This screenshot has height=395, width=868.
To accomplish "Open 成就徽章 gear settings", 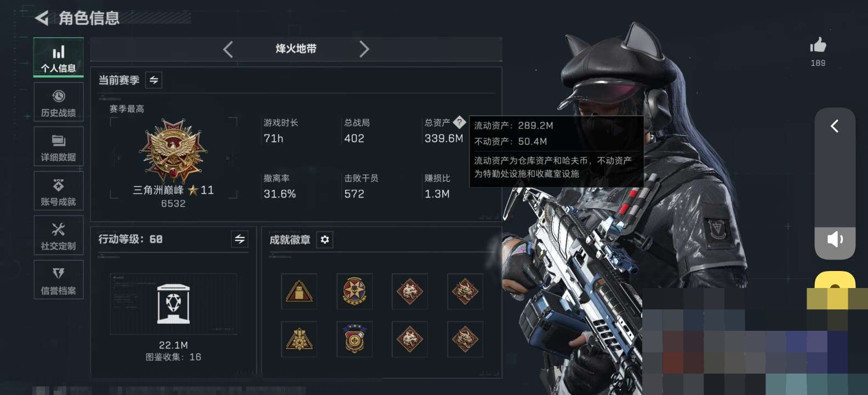I will point(325,240).
